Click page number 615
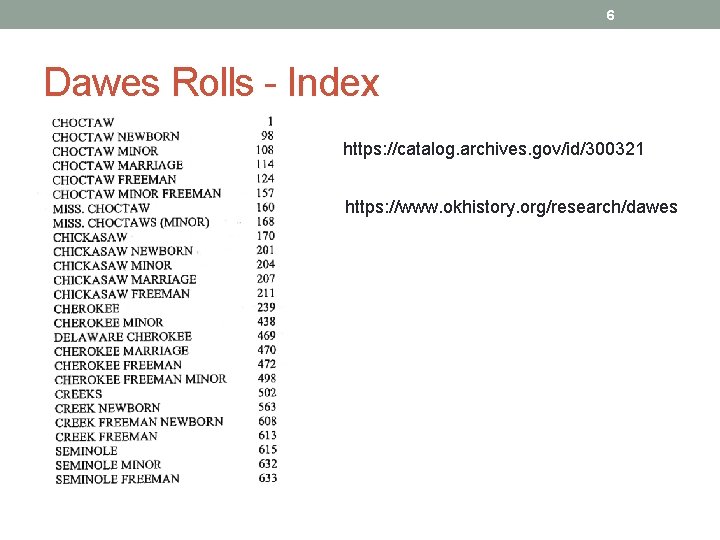 (x=268, y=450)
